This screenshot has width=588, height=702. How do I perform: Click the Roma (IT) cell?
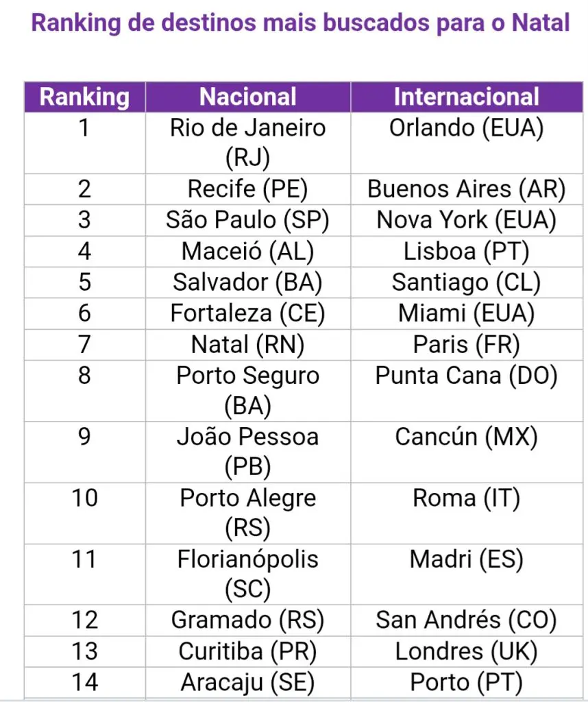pos(467,513)
